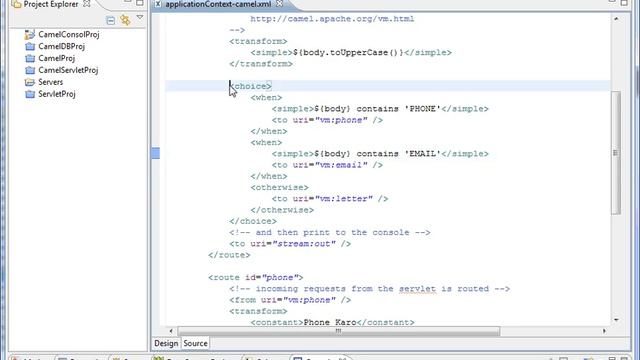Activate the Project Explorer tab
This screenshot has height=360, width=640.
tap(51, 4)
